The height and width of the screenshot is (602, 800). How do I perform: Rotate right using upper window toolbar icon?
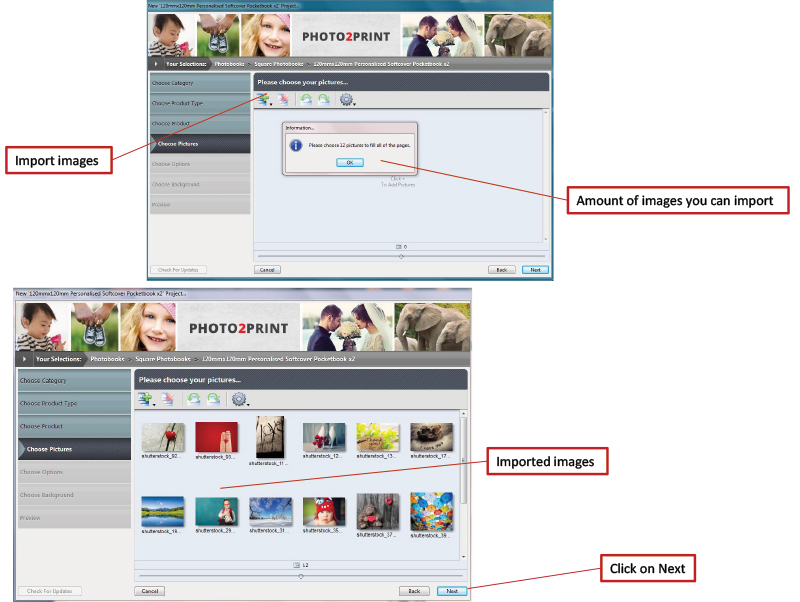point(324,99)
